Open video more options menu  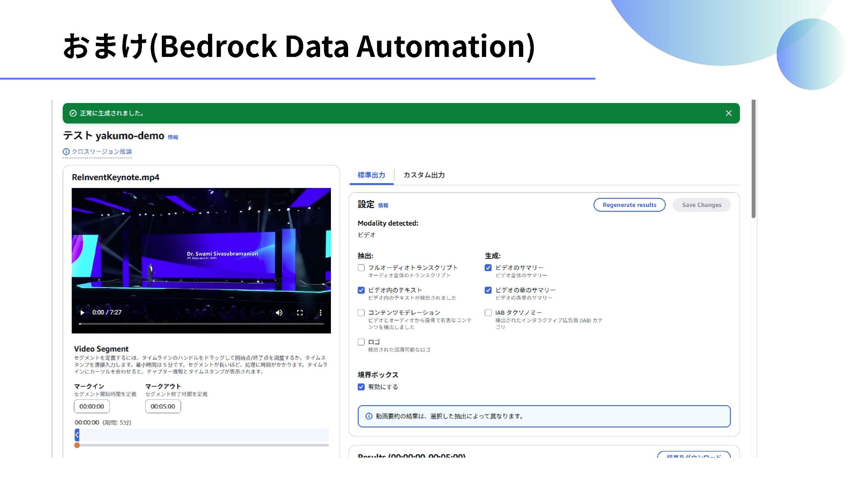(x=321, y=313)
